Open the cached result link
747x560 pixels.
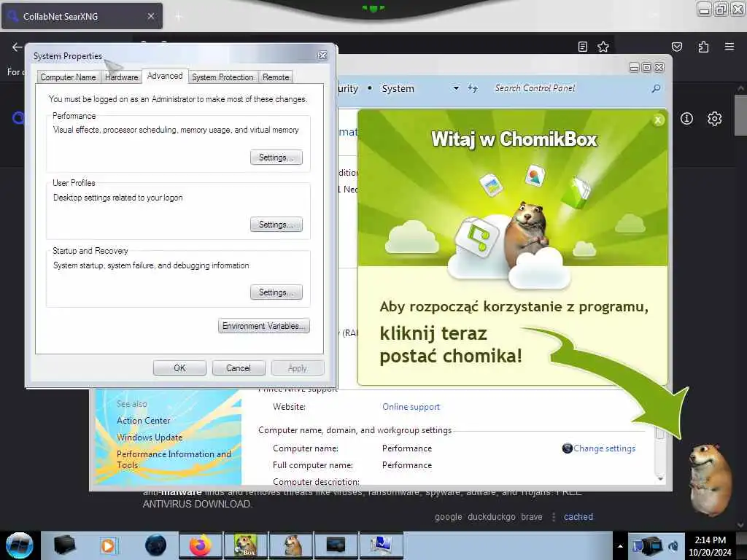click(x=578, y=517)
